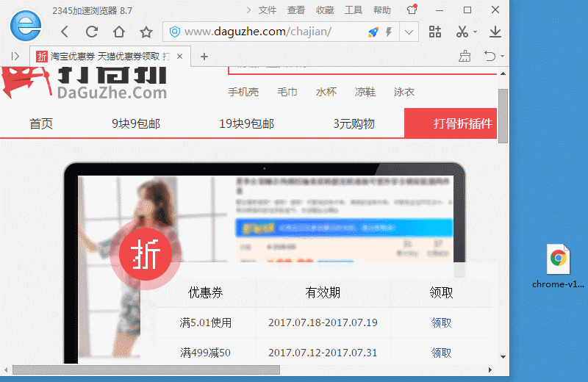This screenshot has width=588, height=382.
Task: Go to browser home page
Action: click(119, 32)
